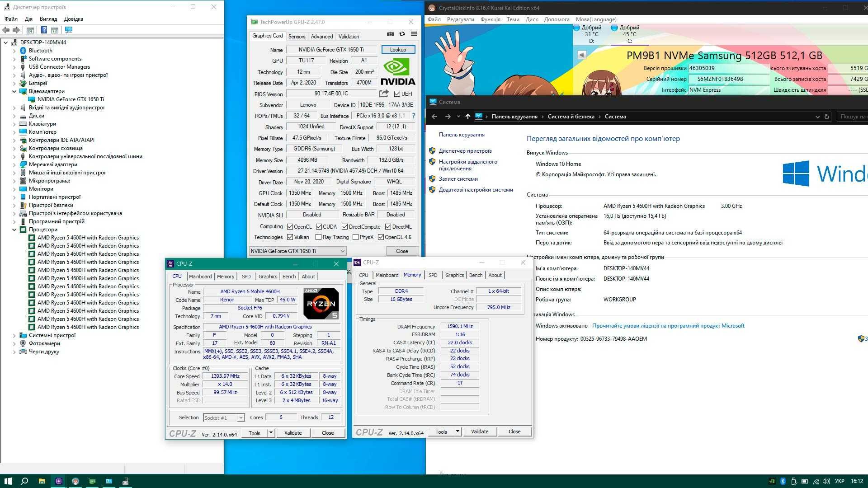
Task: Toggle the Ray Tracing checkbox
Action: tap(318, 237)
